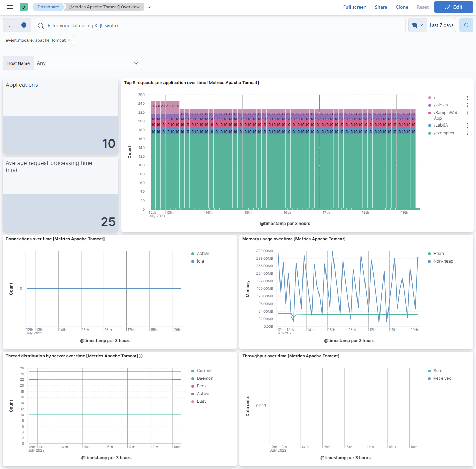Open the hamburger navigation menu
Viewport: 476px width, 469px height.
tap(10, 7)
